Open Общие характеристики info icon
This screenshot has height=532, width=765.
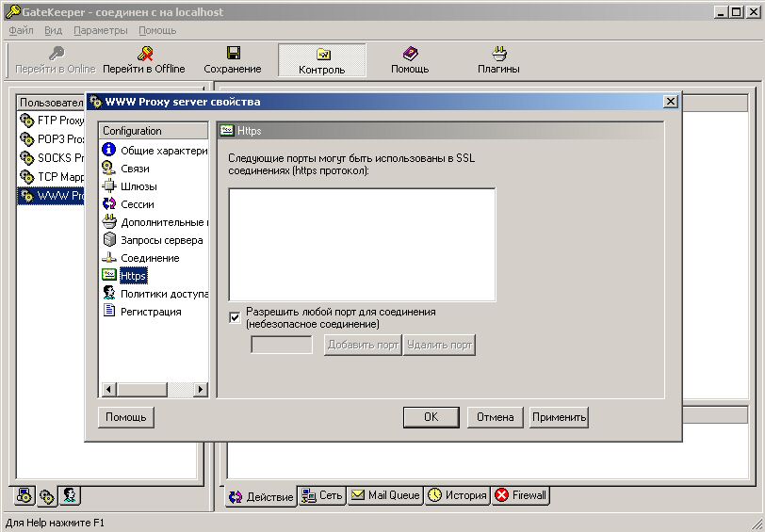[x=108, y=150]
